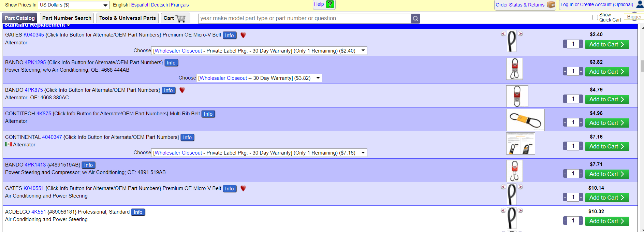Add ACDELCO 4K551 to cart
The height and width of the screenshot is (232, 644).
[x=607, y=221]
